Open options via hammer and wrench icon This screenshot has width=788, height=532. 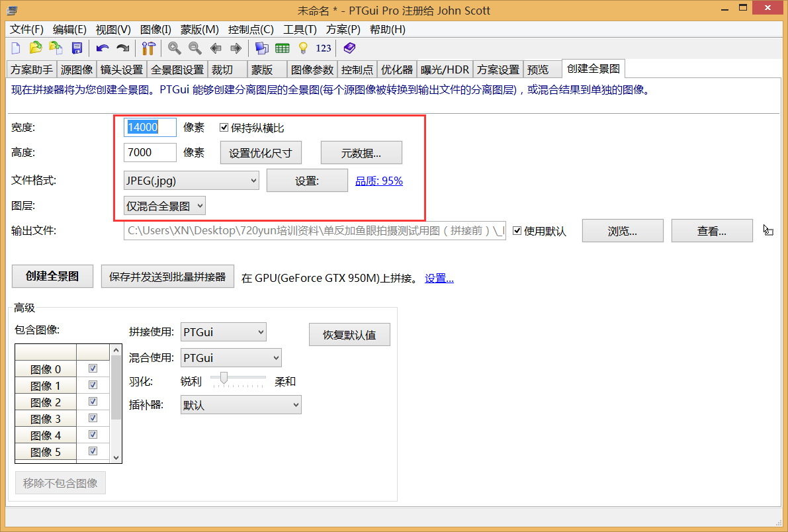(x=149, y=48)
